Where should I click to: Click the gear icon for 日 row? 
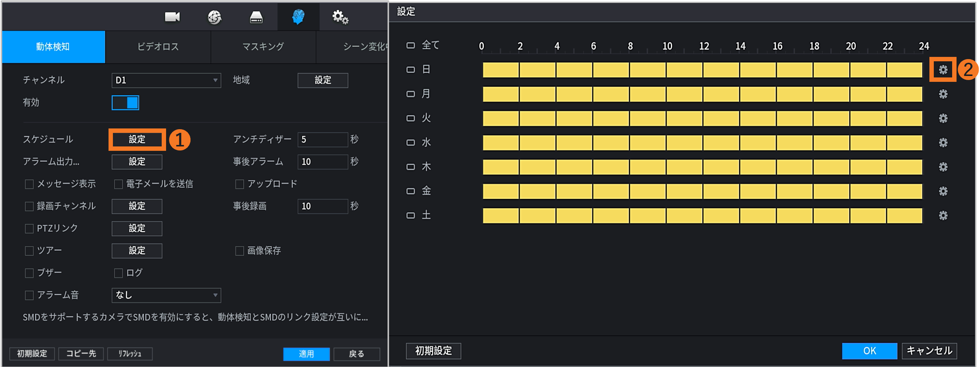click(x=943, y=70)
